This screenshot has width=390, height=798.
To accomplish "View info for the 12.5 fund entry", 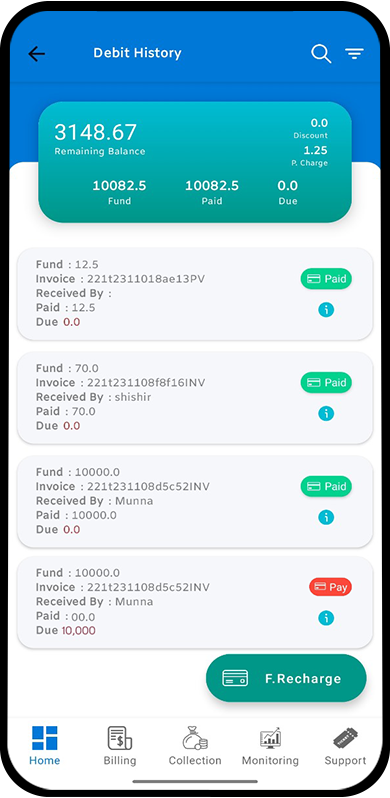I will coord(326,309).
